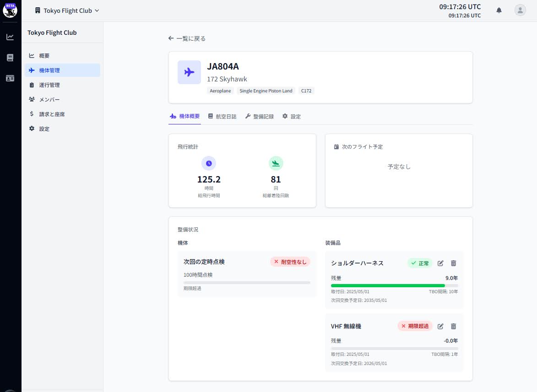Click the landing plane icon above 81
This screenshot has height=392, width=537.
pos(276,163)
